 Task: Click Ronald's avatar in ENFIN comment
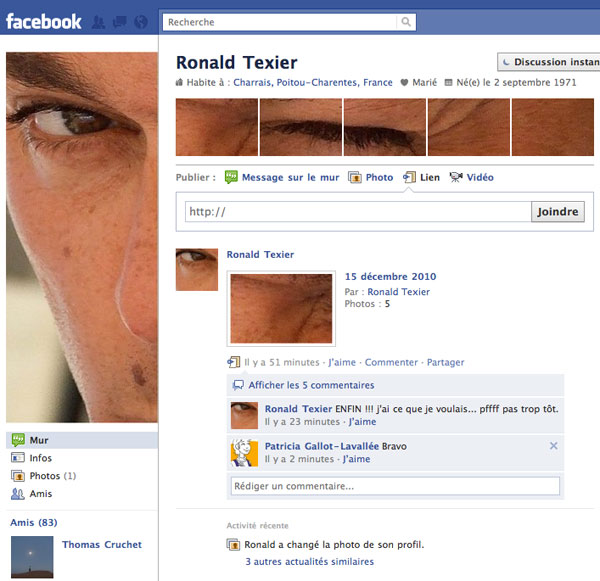tap(245, 415)
